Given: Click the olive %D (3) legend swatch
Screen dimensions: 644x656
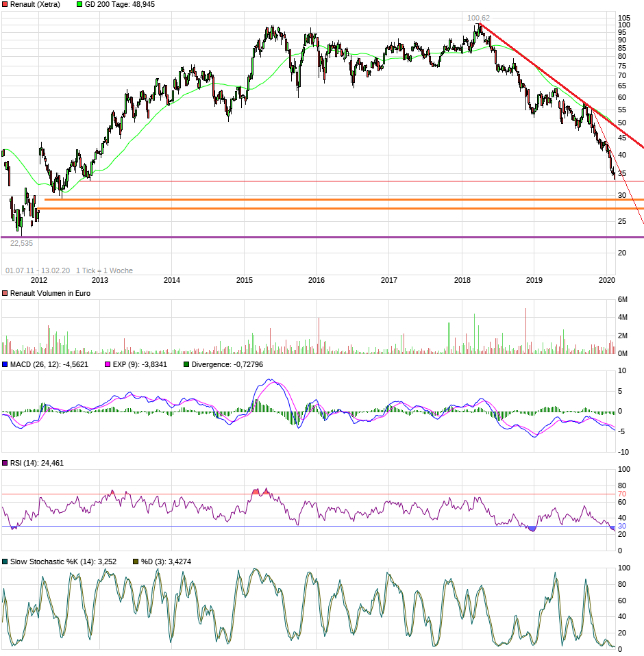Looking at the screenshot, I should (136, 562).
